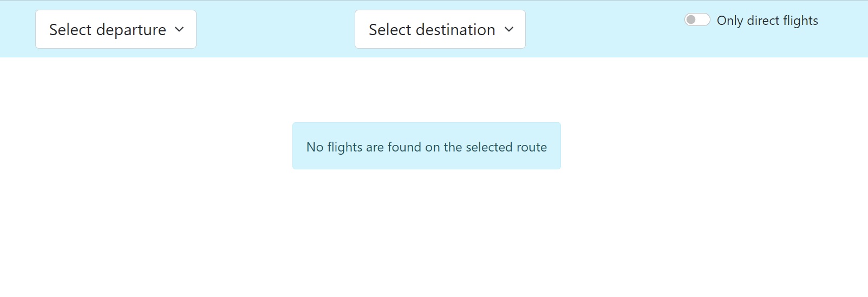Click the word 'route' in the alert box
The image size is (868, 297).
(532, 147)
